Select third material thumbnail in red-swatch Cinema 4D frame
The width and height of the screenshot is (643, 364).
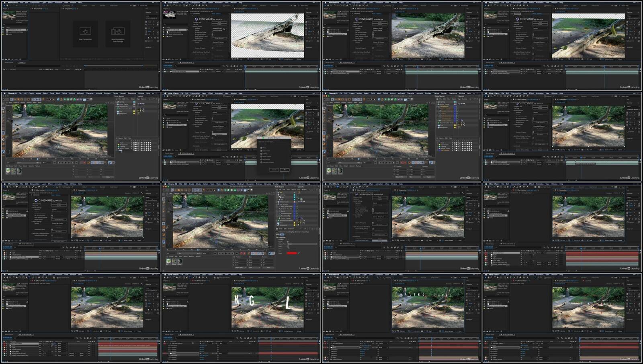[180, 262]
